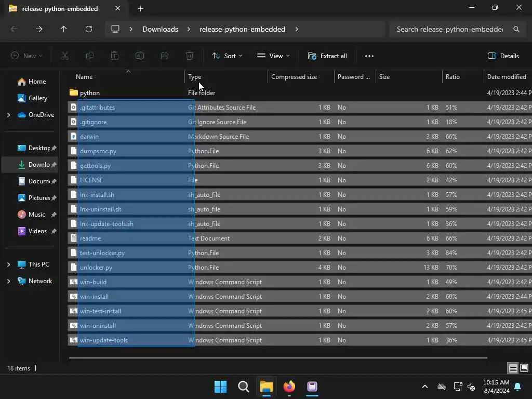Go forward with the forward arrow

39,29
